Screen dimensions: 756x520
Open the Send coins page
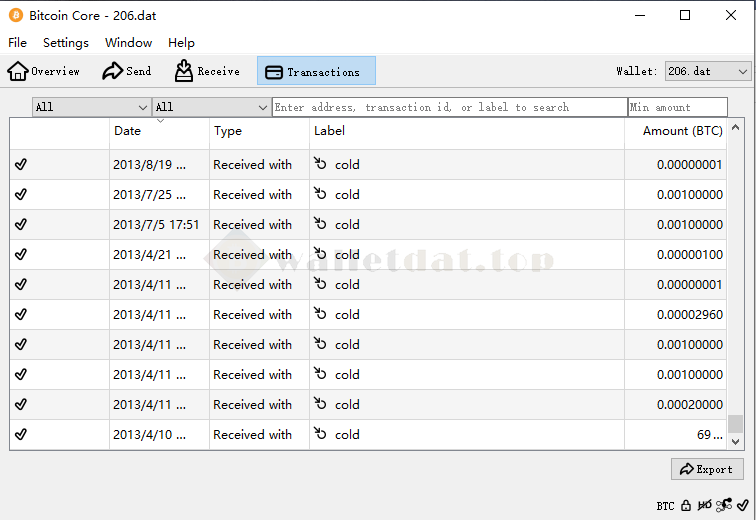pos(127,71)
